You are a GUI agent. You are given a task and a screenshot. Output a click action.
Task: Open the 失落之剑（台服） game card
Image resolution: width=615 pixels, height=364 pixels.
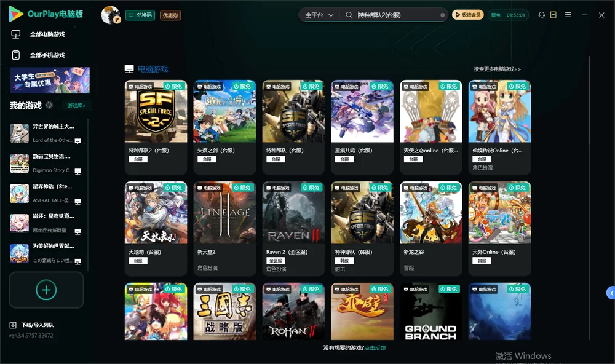pos(224,127)
